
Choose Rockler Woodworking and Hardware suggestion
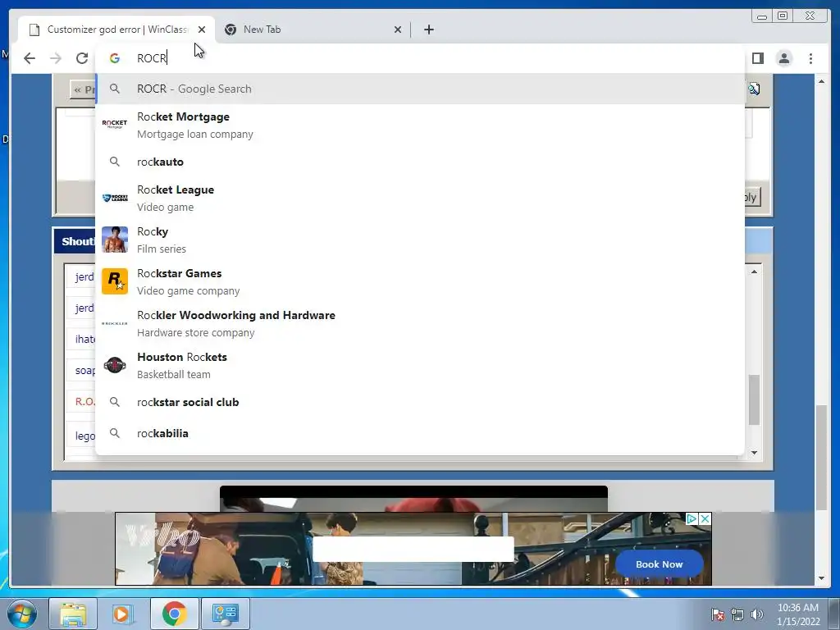(x=420, y=323)
